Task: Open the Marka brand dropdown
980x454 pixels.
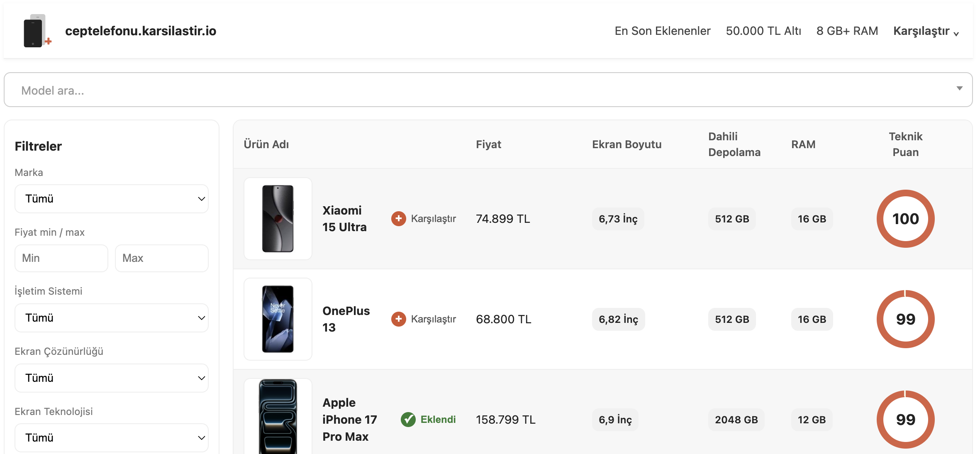Action: pyautogui.click(x=111, y=199)
